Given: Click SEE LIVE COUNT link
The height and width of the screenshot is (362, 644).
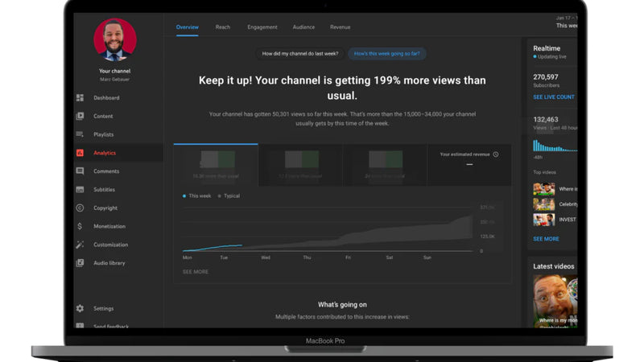Looking at the screenshot, I should 554,97.
